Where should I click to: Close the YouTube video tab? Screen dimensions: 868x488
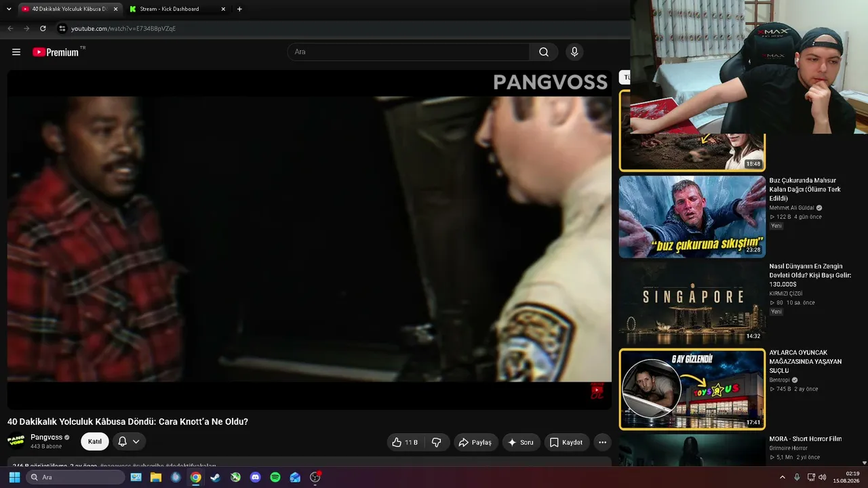[115, 9]
